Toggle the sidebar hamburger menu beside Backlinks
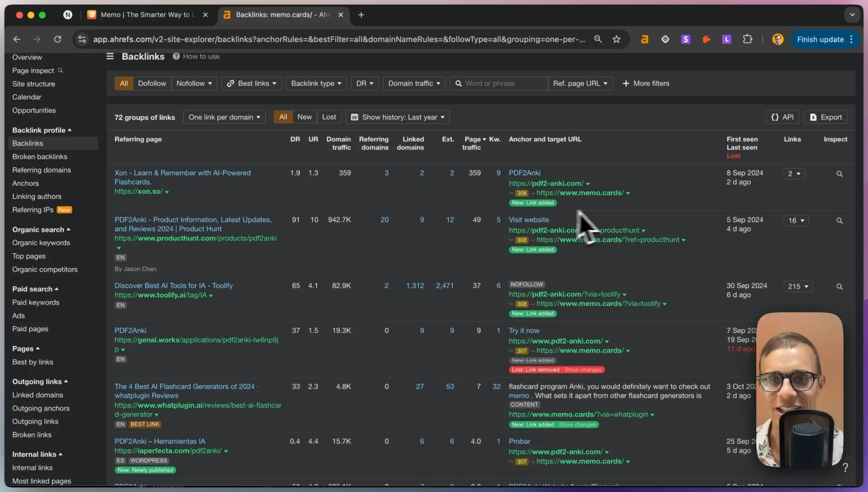Screen dimensions: 868x492 click(x=110, y=56)
